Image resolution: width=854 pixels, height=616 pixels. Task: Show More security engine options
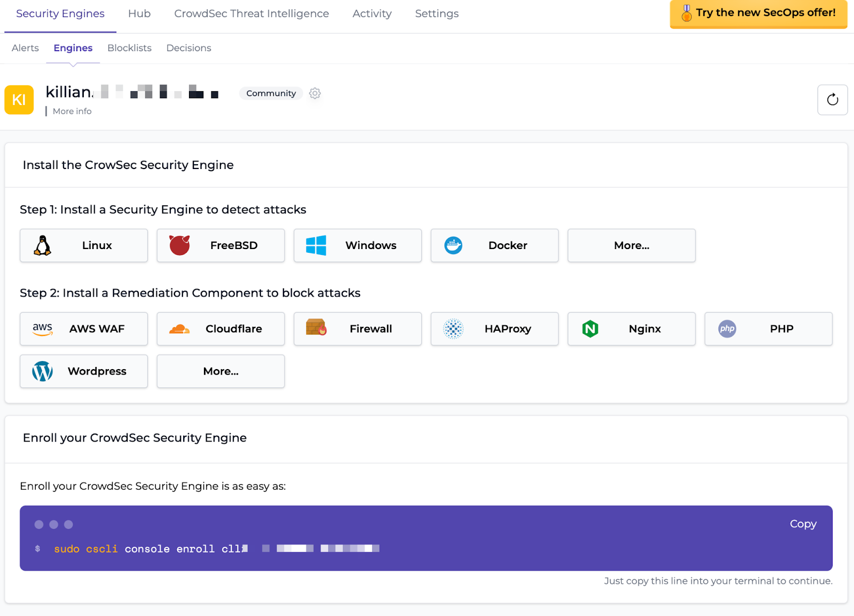coord(631,245)
